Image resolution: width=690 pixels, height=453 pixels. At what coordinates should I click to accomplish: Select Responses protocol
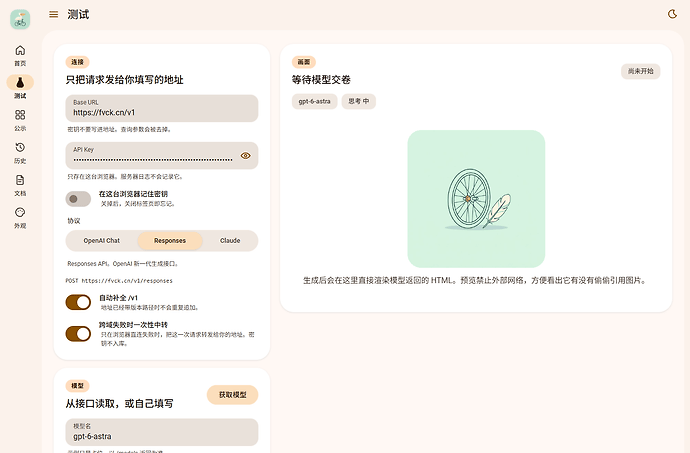coord(170,241)
